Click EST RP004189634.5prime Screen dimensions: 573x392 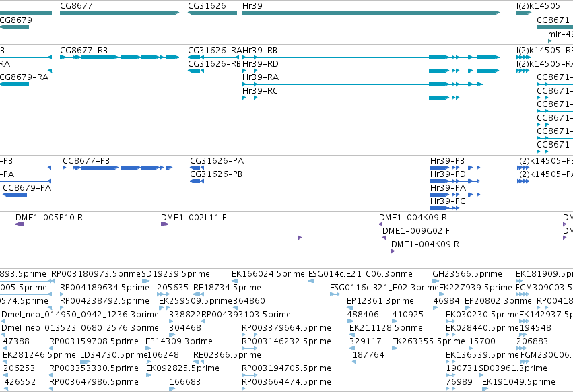104,288
